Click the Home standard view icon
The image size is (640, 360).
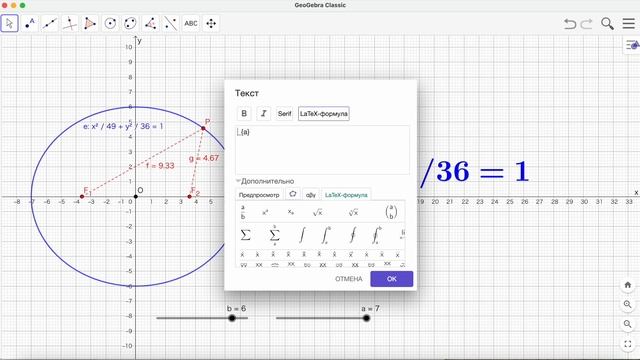pyautogui.click(x=628, y=284)
